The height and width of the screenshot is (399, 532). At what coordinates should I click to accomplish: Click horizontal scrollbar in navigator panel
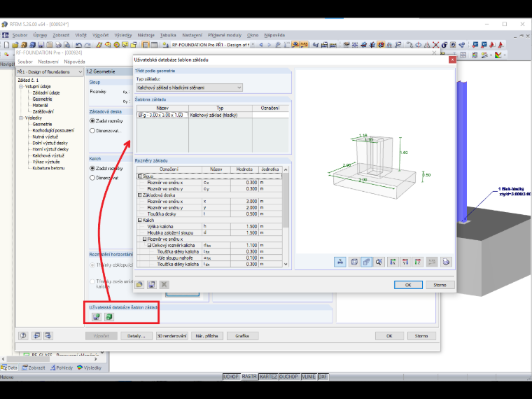[x=28, y=358]
